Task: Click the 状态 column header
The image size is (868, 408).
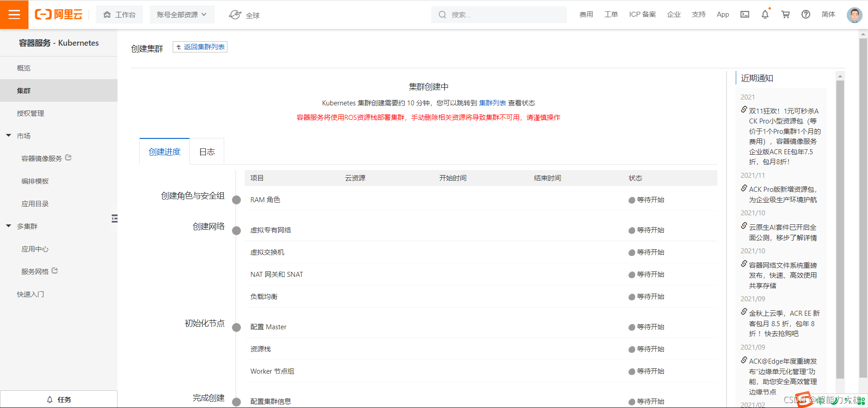Action: [635, 178]
